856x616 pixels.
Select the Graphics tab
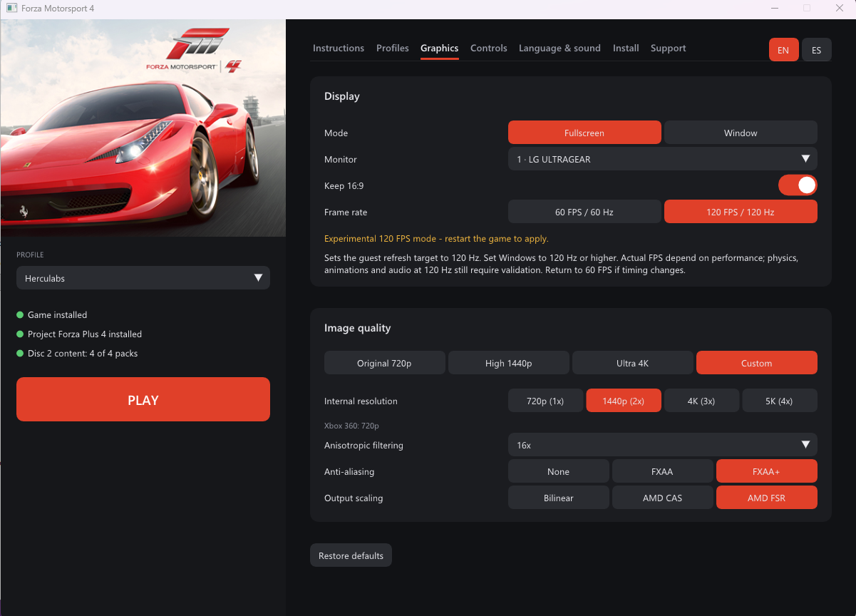(x=440, y=48)
